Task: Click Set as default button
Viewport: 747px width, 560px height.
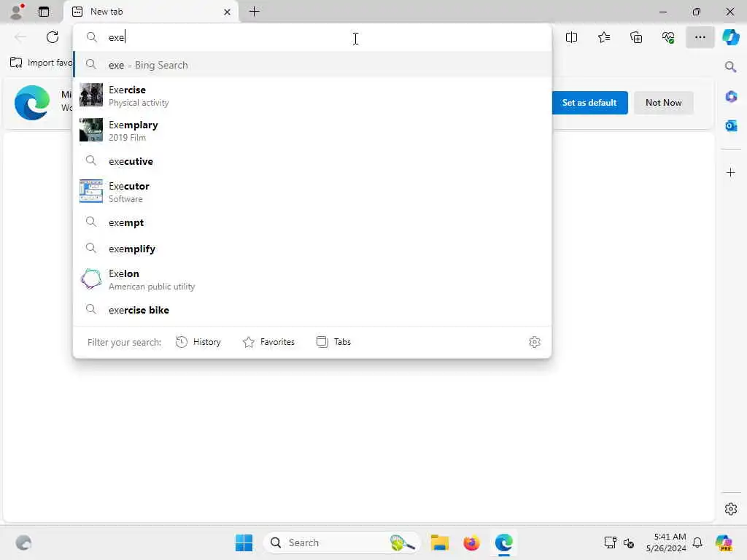Action: pyautogui.click(x=589, y=103)
